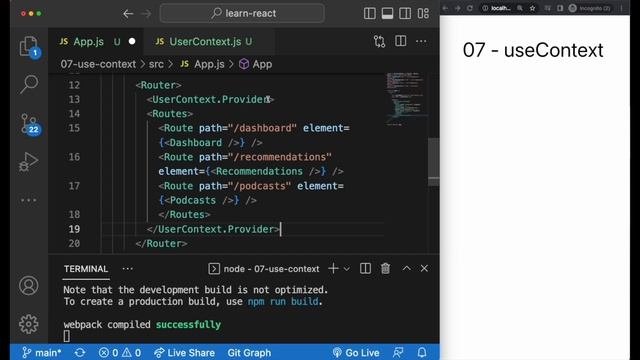Maximize the panel with the up chevron
Screen dimensions: 640x360
pyautogui.click(x=407, y=268)
